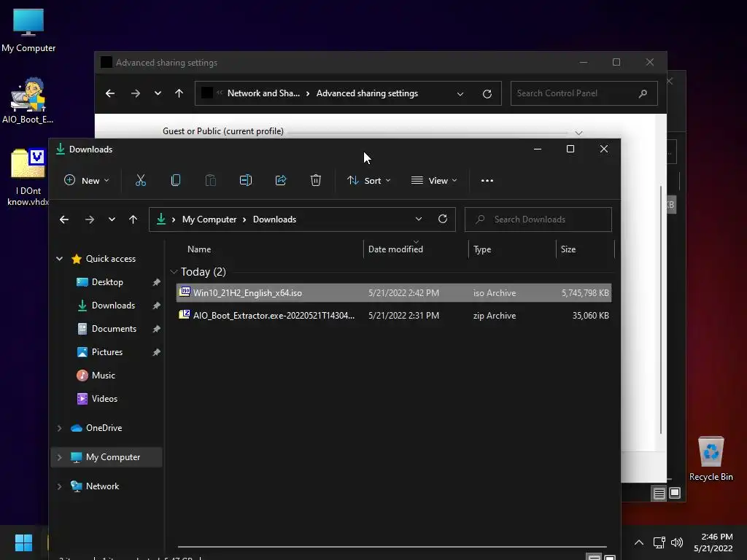Focus the Search Control Panel field

coord(584,93)
